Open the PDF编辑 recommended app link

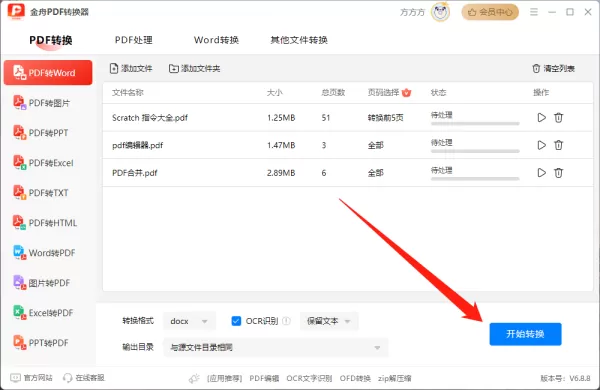[264, 378]
